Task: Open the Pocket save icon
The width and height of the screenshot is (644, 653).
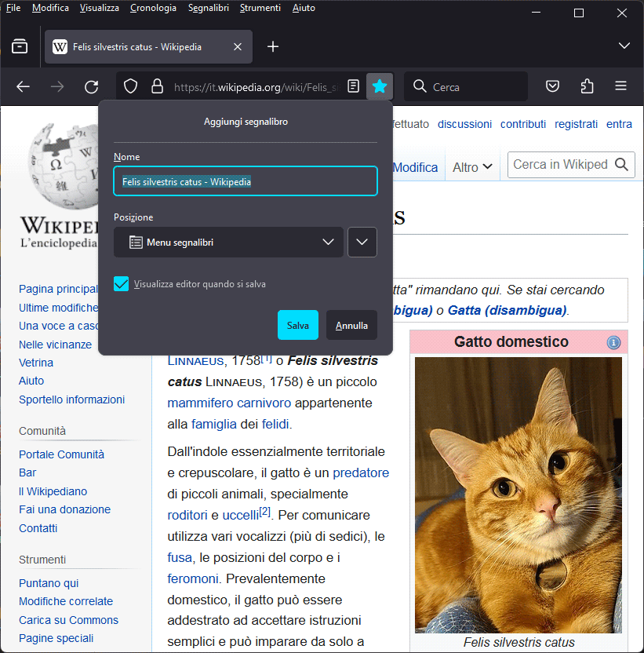Action: [x=552, y=86]
